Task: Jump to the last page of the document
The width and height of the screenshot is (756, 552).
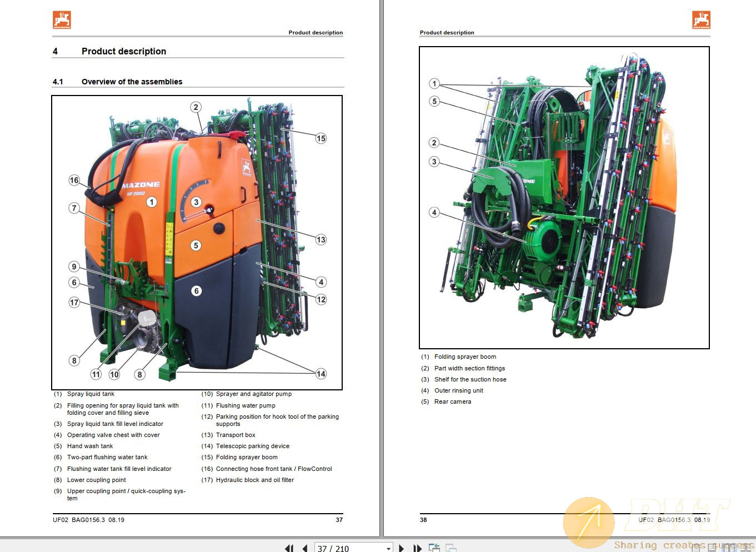Action: point(418,548)
